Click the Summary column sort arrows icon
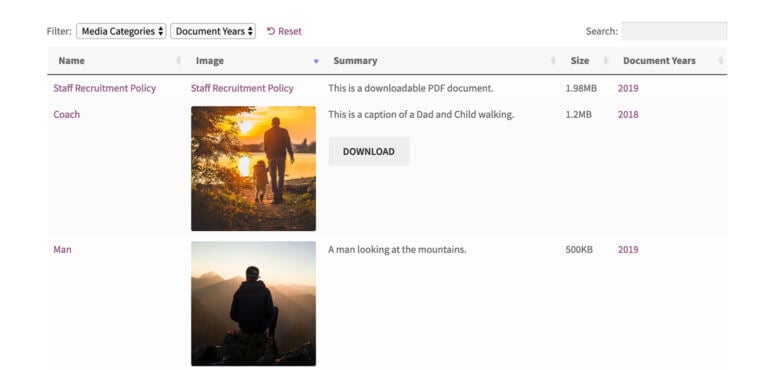770x370 pixels. (553, 61)
